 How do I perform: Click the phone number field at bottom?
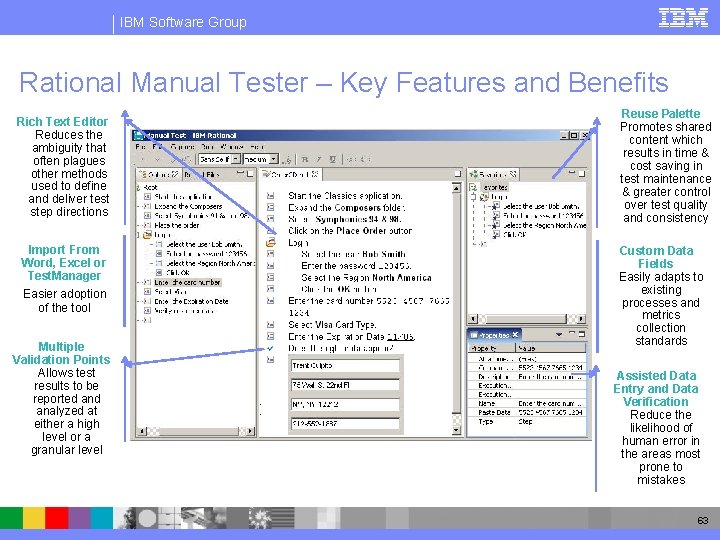coord(345,424)
